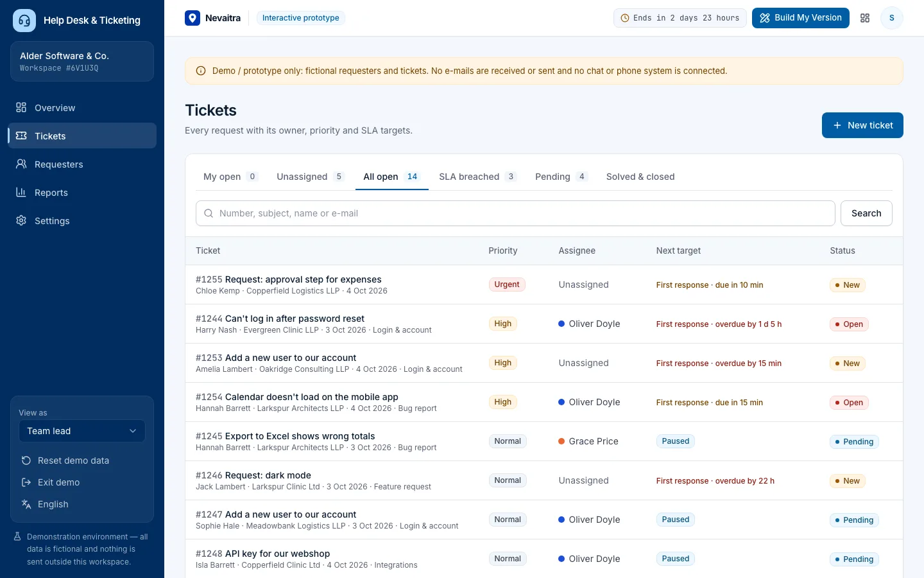
Task: Click the New ticket button
Action: point(862,125)
